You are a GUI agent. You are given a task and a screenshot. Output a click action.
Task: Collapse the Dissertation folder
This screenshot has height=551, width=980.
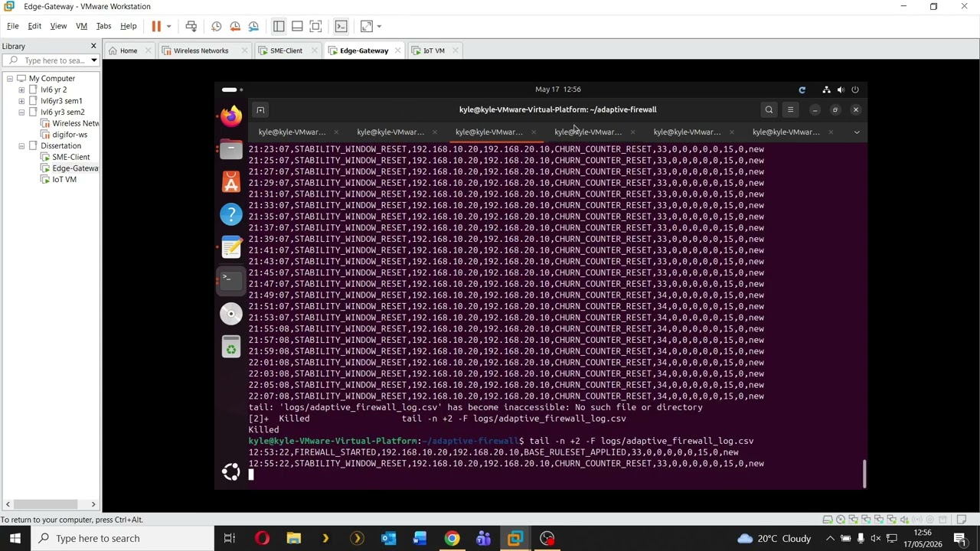tap(21, 145)
